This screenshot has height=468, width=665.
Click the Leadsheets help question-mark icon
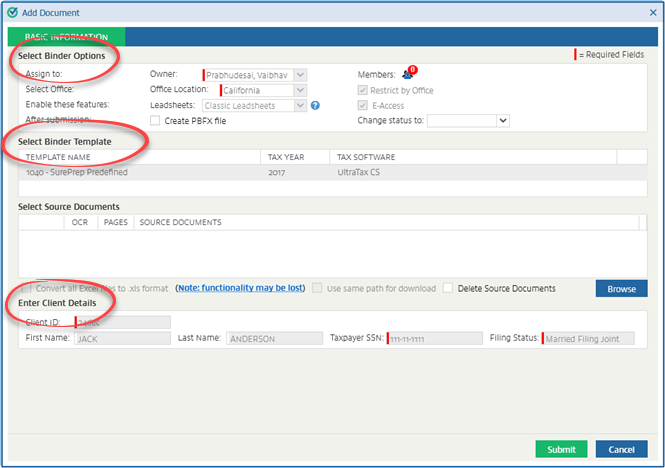[315, 105]
